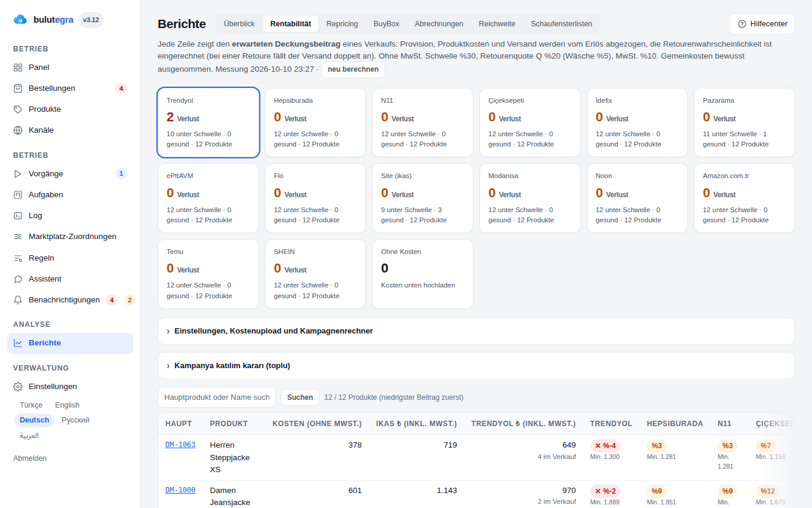812x508 pixels.
Task: Select the Pazarama marketplace card
Action: pyautogui.click(x=745, y=123)
